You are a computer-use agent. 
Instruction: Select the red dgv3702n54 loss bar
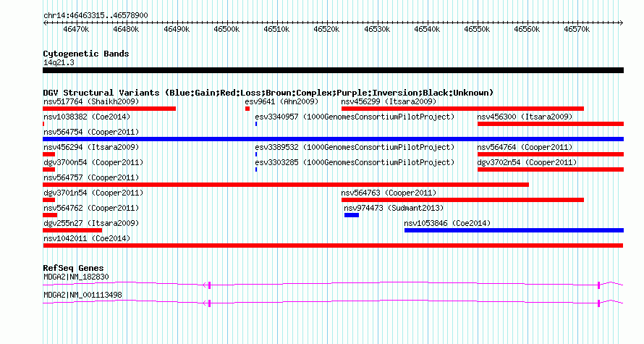[x=551, y=169]
